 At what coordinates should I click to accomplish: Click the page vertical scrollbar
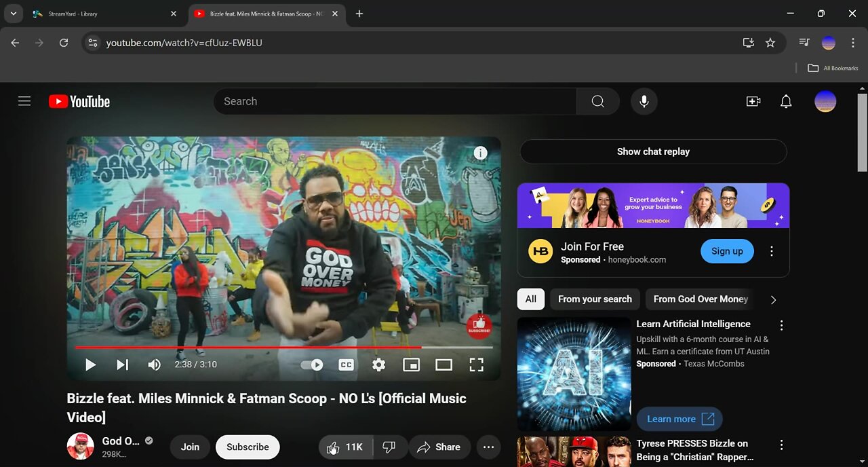pyautogui.click(x=863, y=132)
